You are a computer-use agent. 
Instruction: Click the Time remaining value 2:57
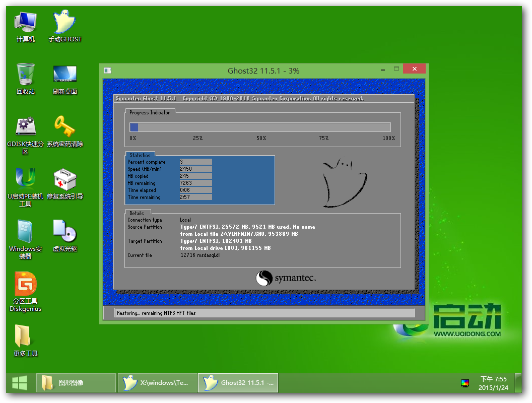[196, 197]
